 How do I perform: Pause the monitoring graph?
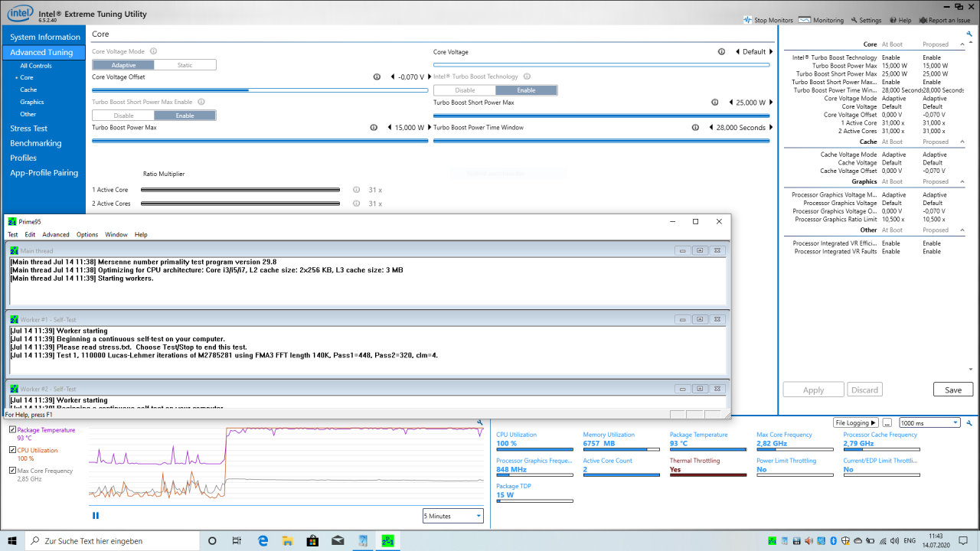[x=96, y=516]
